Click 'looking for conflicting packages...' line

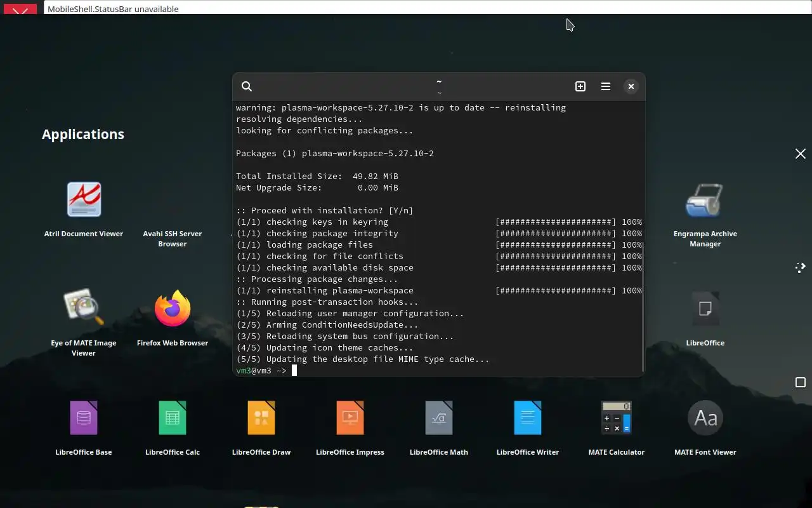coord(325,131)
